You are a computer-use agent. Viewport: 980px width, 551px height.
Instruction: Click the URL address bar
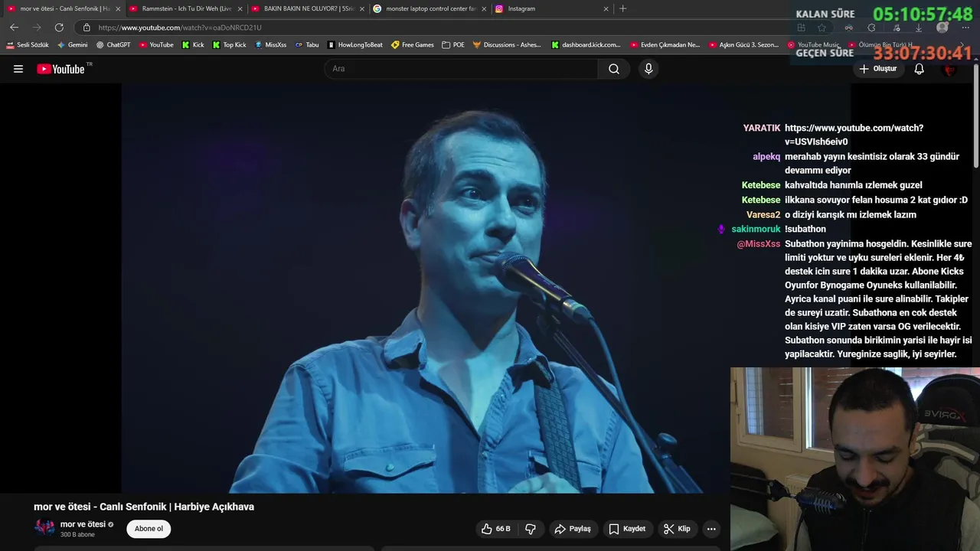click(429, 28)
